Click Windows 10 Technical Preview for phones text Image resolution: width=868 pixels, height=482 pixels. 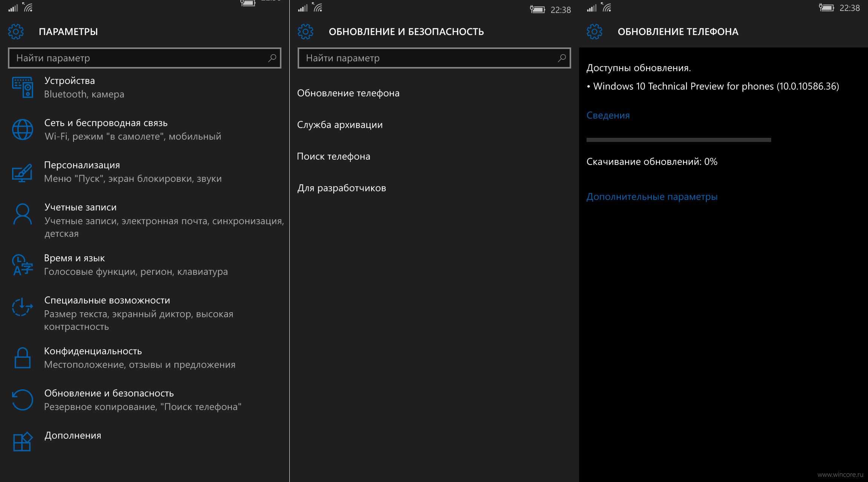[716, 86]
